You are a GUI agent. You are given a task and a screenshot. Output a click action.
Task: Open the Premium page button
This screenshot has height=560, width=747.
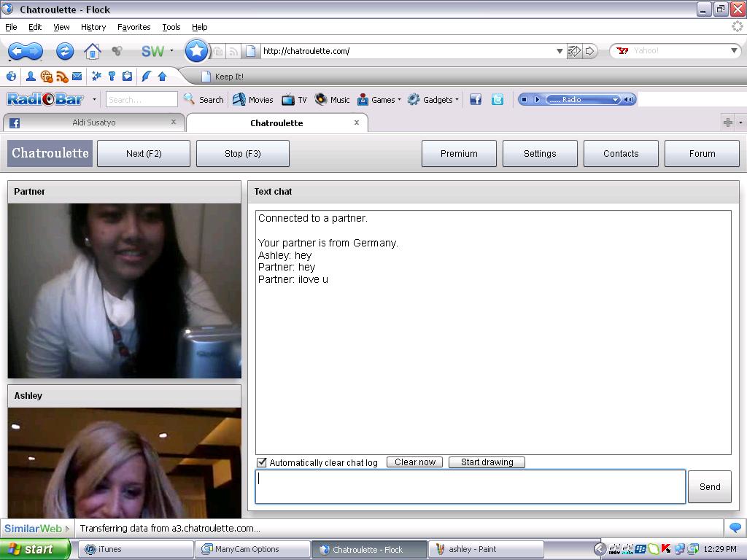click(x=459, y=153)
